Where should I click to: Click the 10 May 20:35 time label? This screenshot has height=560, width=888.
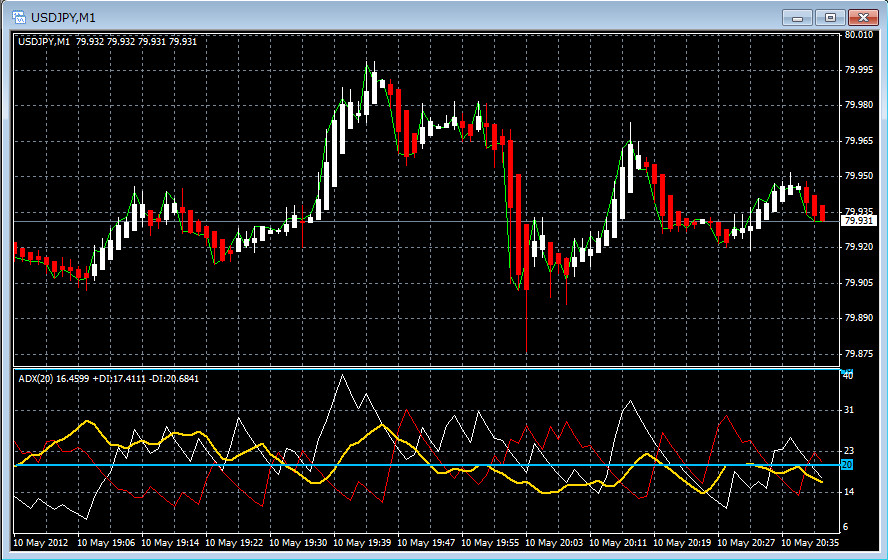810,542
